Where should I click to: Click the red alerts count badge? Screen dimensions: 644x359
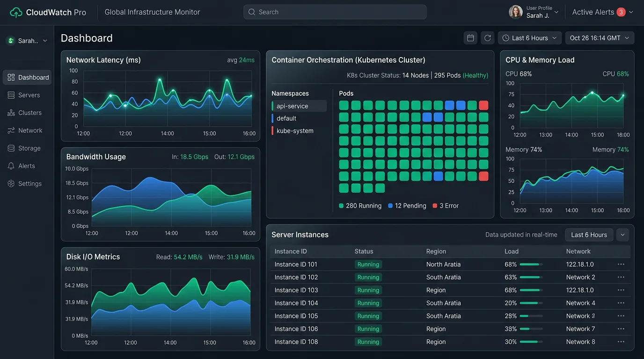pyautogui.click(x=621, y=12)
